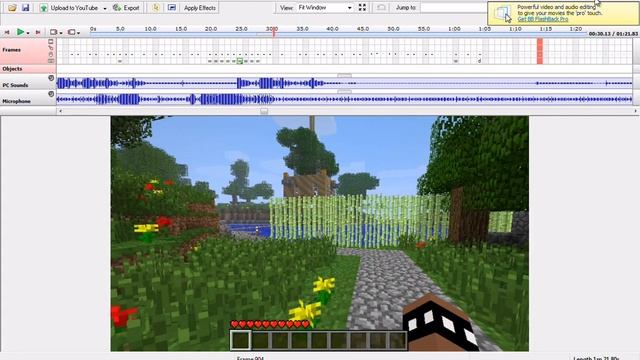Screen dimensions: 640x360
Task: Click the mouse icon in the Frames track header
Action: click(51, 54)
